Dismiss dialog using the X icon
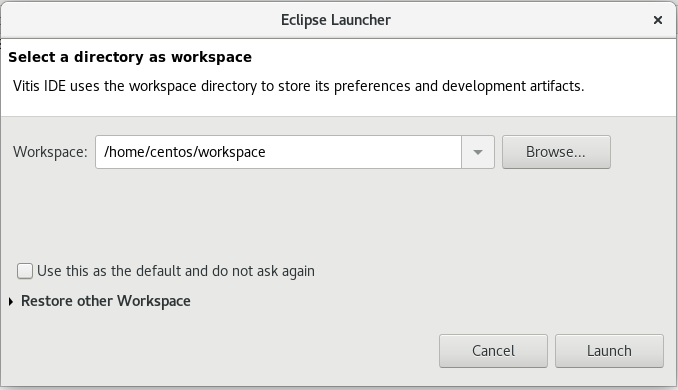This screenshot has width=678, height=390. (658, 20)
